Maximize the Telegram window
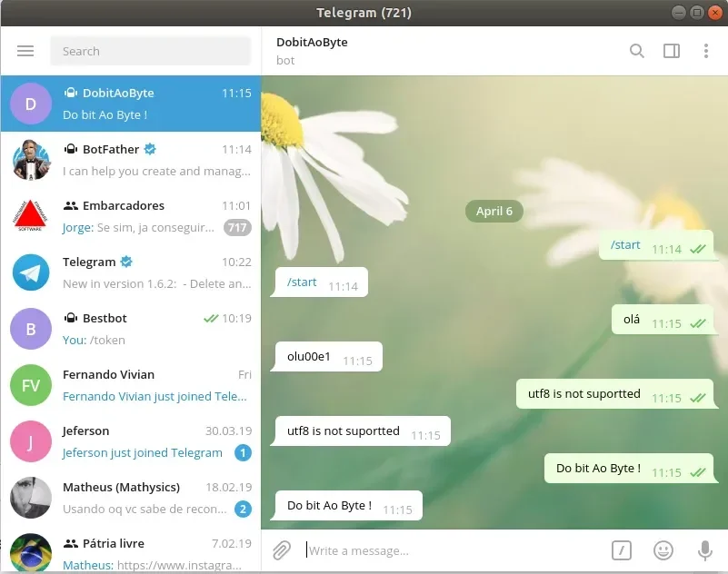Screen dimensions: 728x574 pos(696,13)
